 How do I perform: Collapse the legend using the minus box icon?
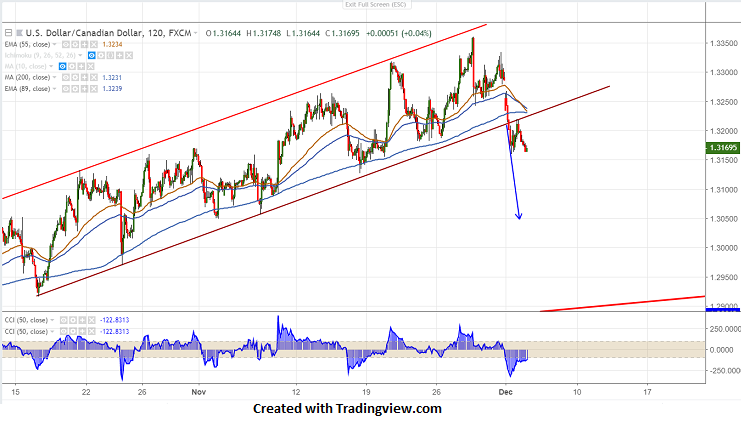click(x=9, y=33)
